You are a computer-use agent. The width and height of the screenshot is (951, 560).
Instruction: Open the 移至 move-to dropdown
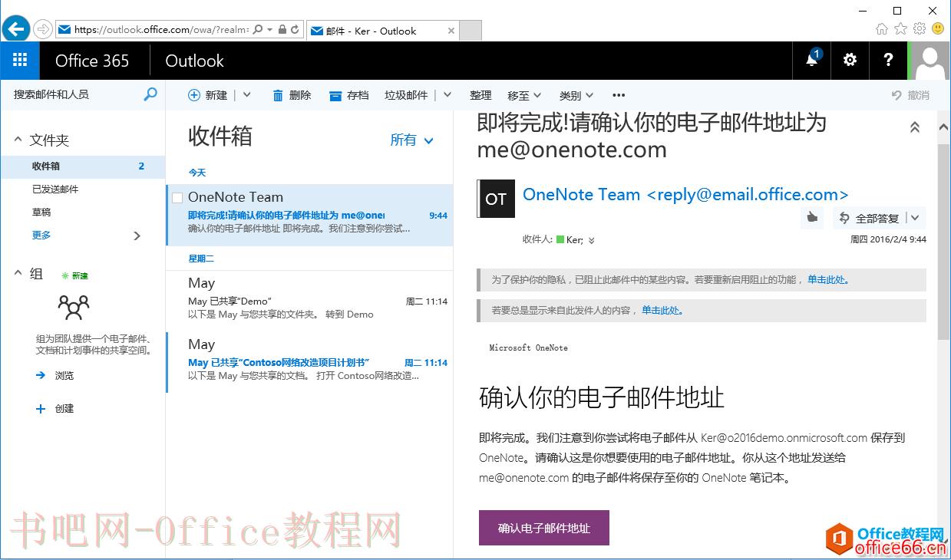point(524,95)
